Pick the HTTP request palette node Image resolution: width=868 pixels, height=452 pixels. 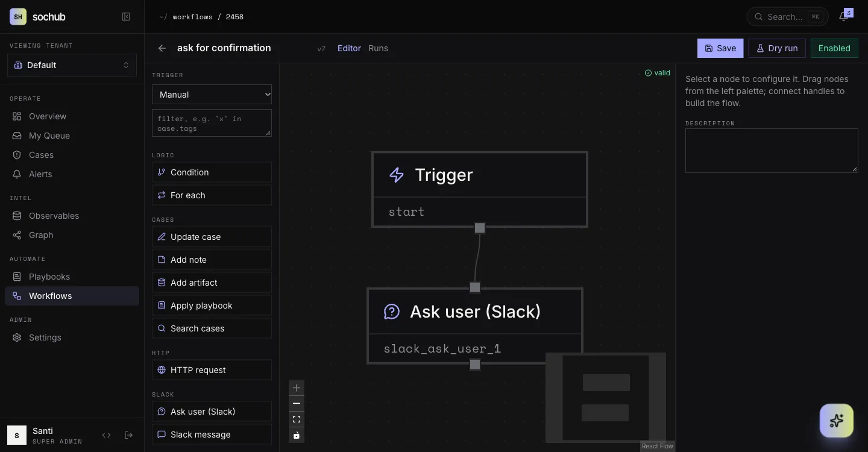[x=212, y=370]
